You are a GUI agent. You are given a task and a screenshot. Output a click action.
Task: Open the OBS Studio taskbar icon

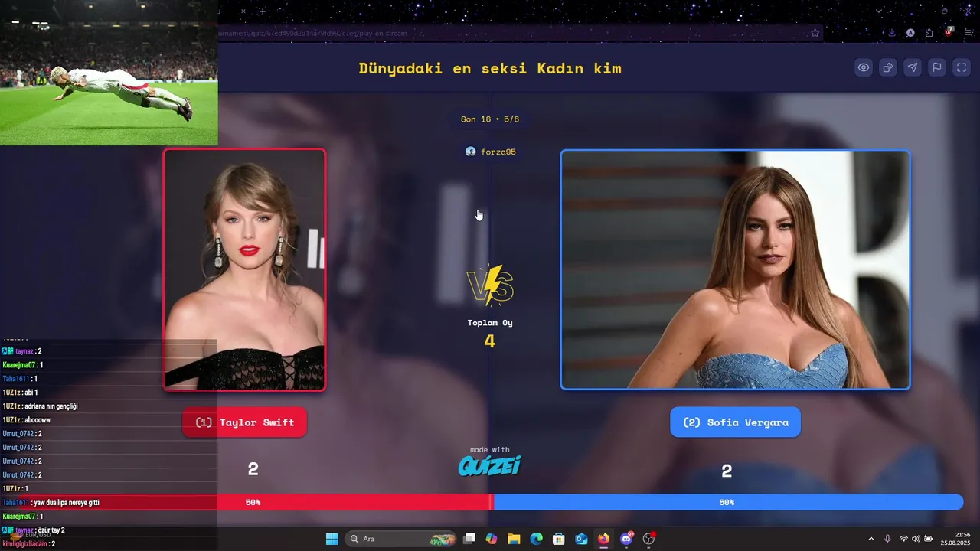649,539
